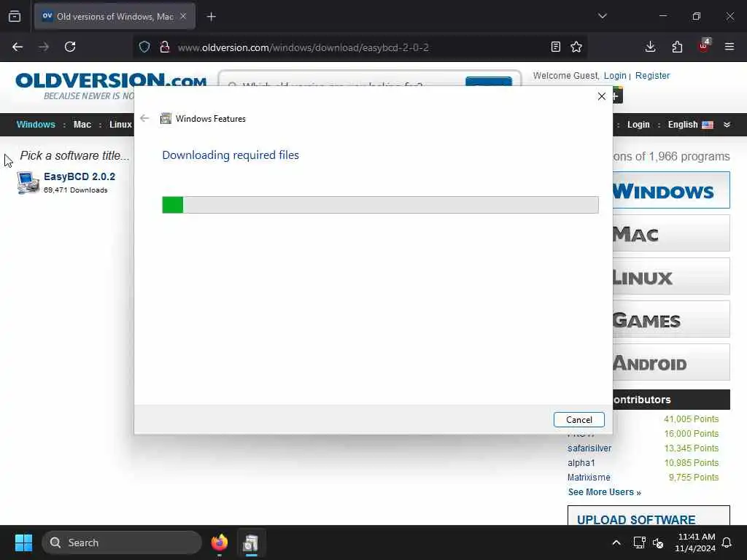Close the Windows Features dialog
This screenshot has width=747, height=560.
point(601,96)
